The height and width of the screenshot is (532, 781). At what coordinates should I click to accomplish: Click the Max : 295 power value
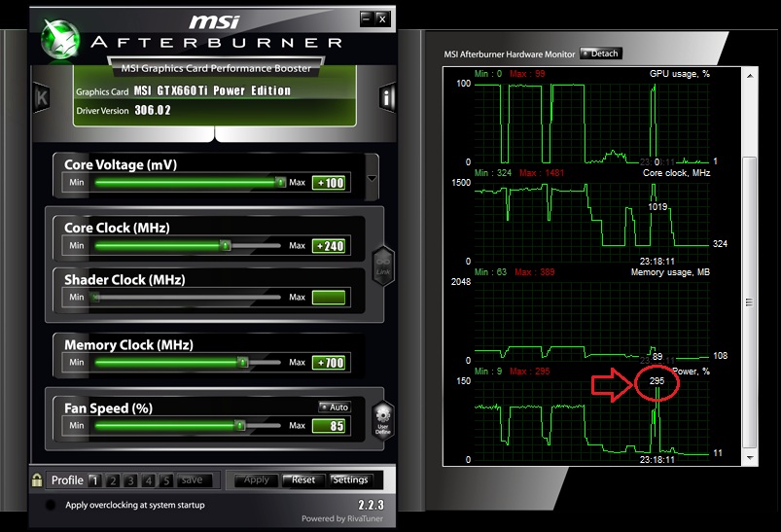529,372
